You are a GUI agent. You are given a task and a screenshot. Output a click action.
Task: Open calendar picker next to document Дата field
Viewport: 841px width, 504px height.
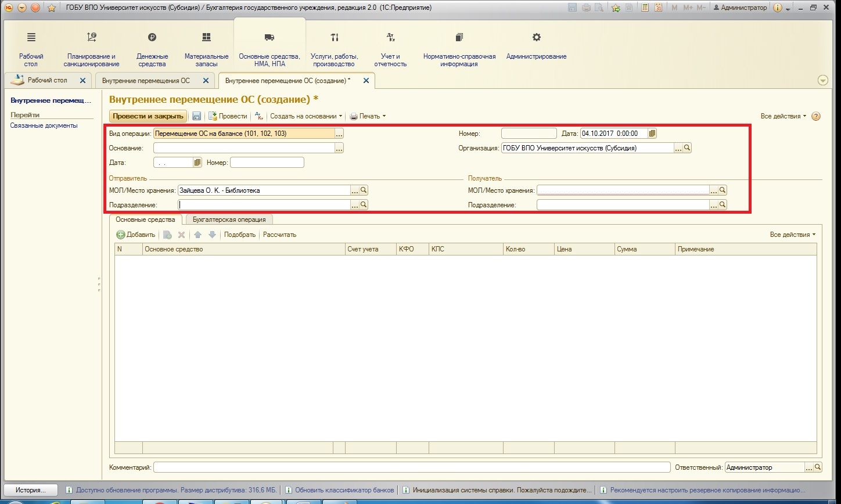pos(652,134)
